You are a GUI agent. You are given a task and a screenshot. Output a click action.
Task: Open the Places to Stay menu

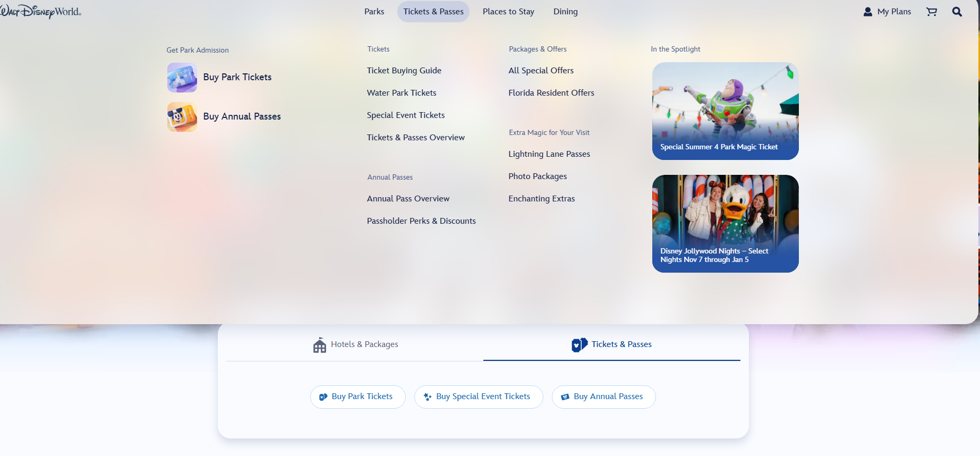click(x=508, y=12)
